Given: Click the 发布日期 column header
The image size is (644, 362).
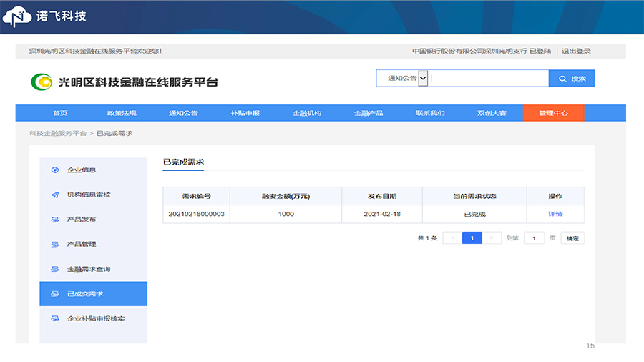Looking at the screenshot, I should [x=382, y=196].
